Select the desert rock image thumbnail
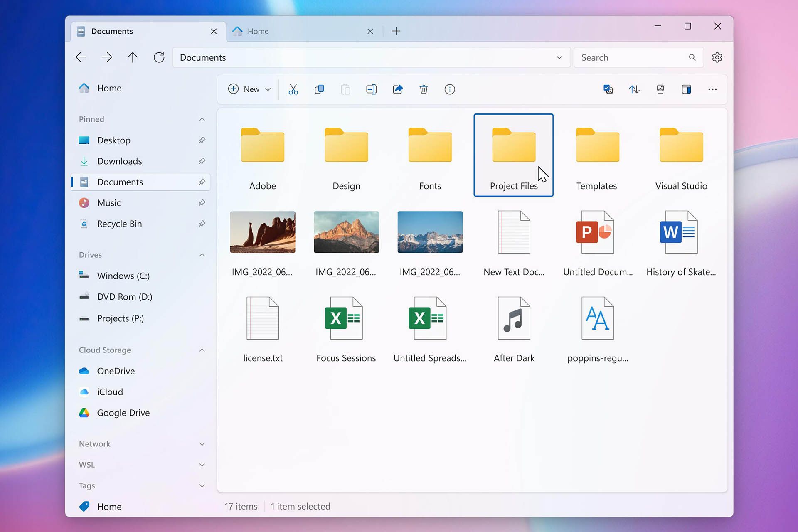The width and height of the screenshot is (798, 532). click(x=263, y=232)
